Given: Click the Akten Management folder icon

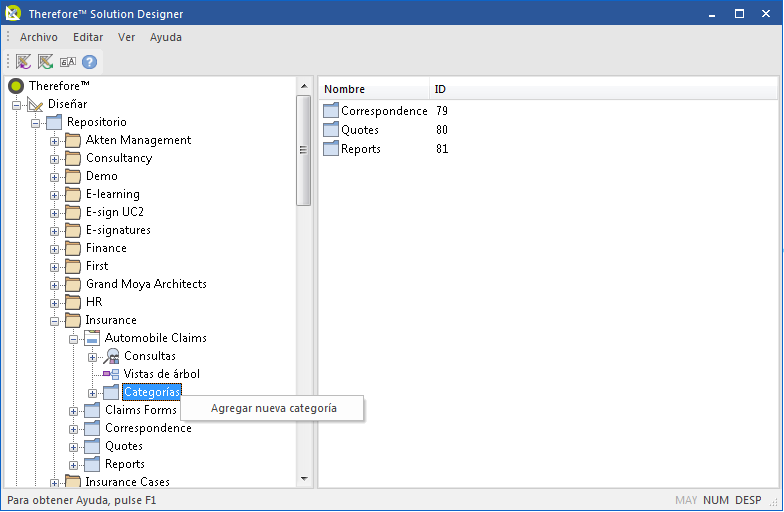Looking at the screenshot, I should [x=73, y=140].
